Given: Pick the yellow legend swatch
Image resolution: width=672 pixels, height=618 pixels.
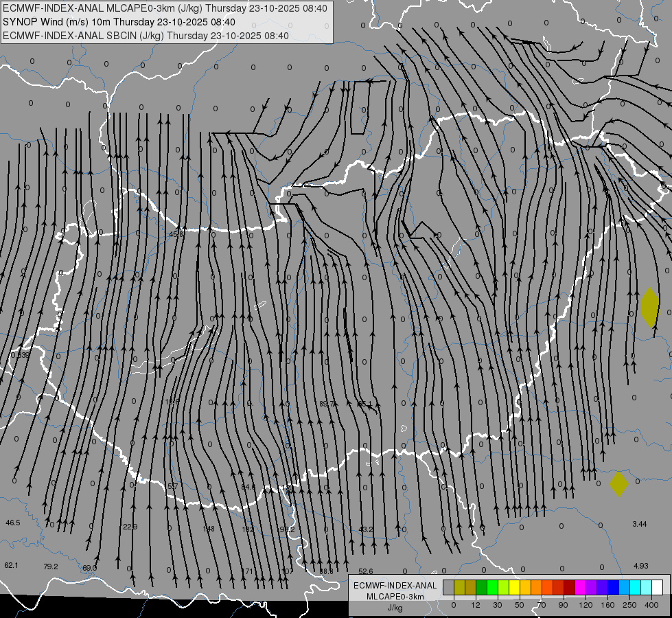Looking at the screenshot, I should point(514,588).
